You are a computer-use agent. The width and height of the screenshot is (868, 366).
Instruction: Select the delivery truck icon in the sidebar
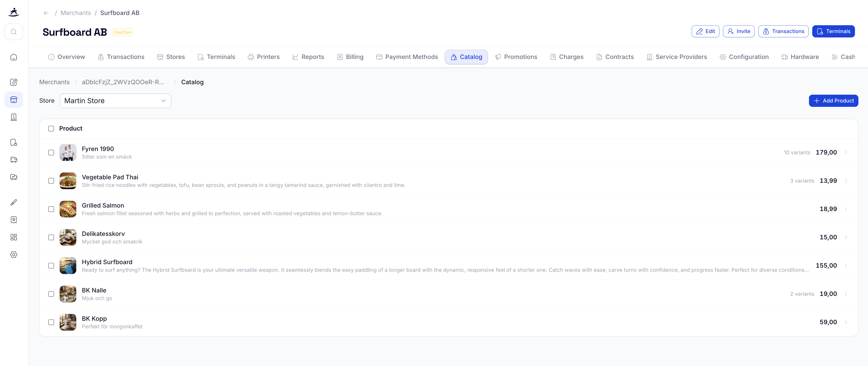14,159
